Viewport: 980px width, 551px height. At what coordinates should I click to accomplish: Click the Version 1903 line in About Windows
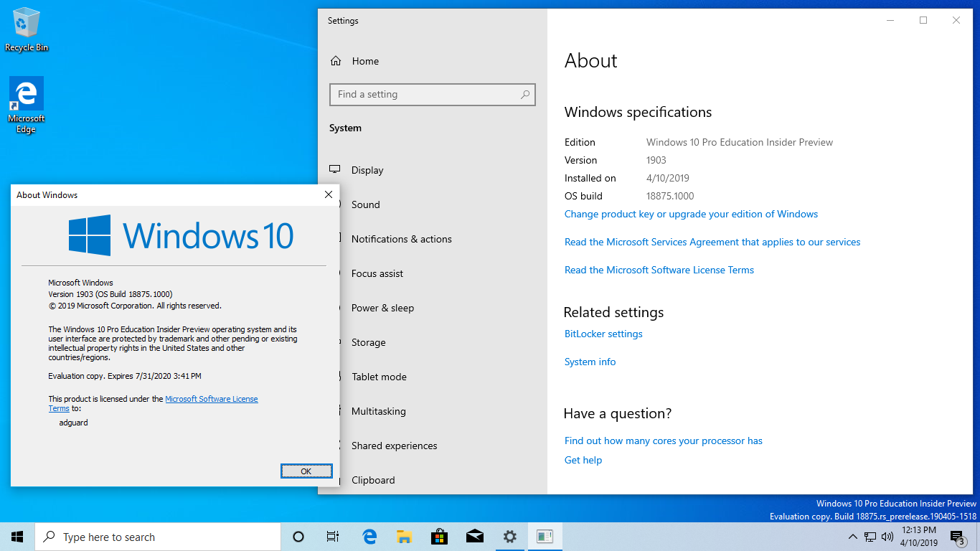coord(110,294)
